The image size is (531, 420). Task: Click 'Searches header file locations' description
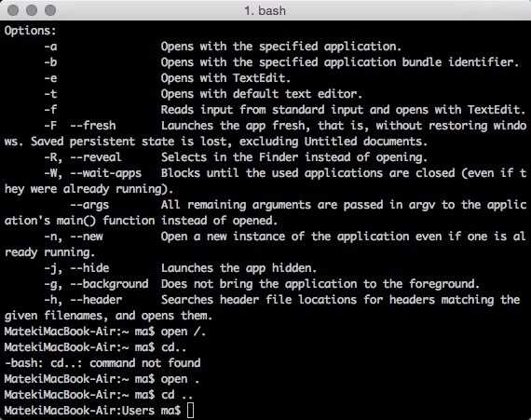[x=340, y=300]
